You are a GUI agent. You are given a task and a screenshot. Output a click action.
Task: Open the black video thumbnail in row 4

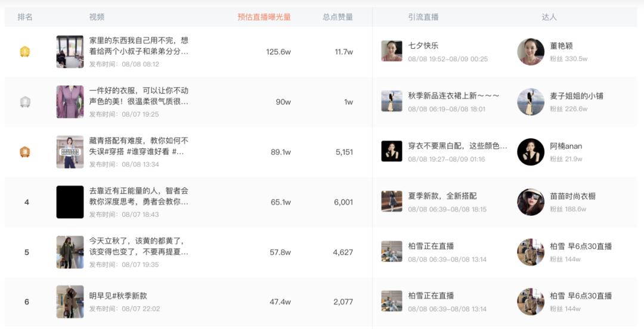click(x=70, y=202)
